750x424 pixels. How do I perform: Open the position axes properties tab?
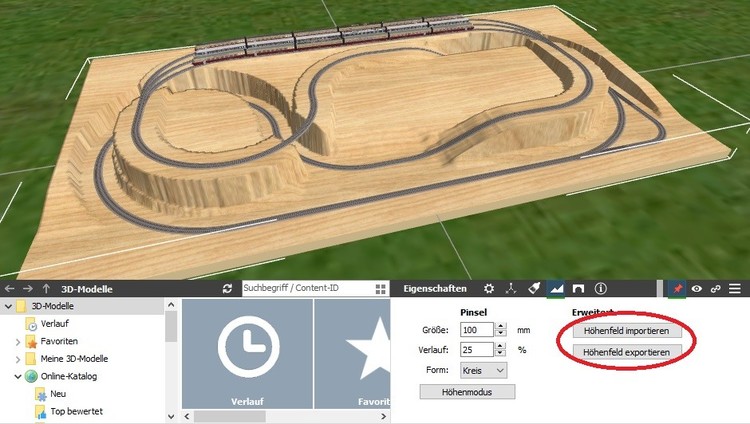(511, 289)
